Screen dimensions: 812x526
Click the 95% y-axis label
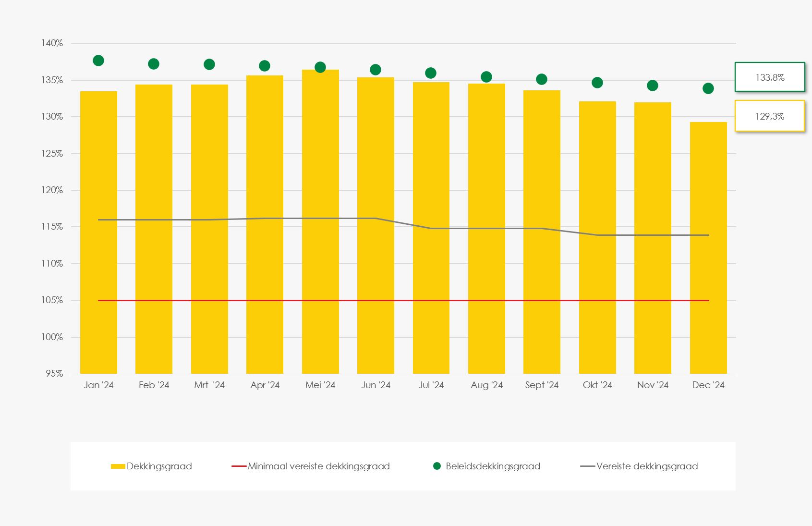click(54, 374)
